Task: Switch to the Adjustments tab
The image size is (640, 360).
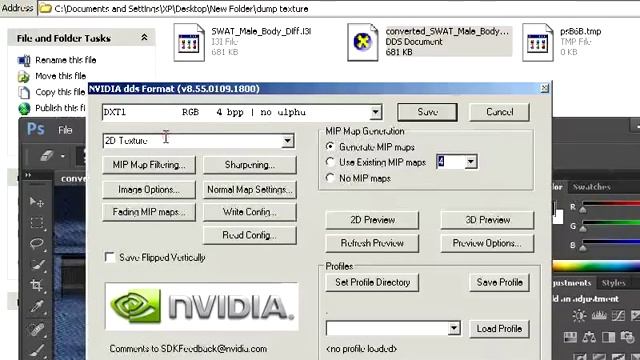Action: pyautogui.click(x=572, y=282)
